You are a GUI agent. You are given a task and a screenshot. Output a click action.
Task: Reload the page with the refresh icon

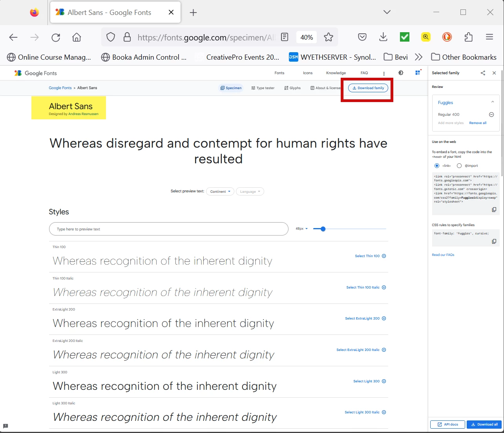coord(56,37)
